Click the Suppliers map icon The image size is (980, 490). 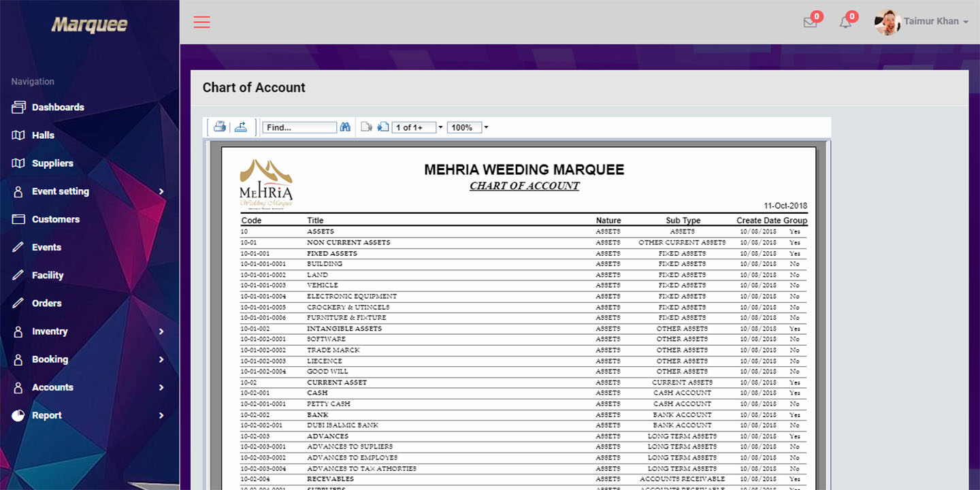click(x=18, y=163)
